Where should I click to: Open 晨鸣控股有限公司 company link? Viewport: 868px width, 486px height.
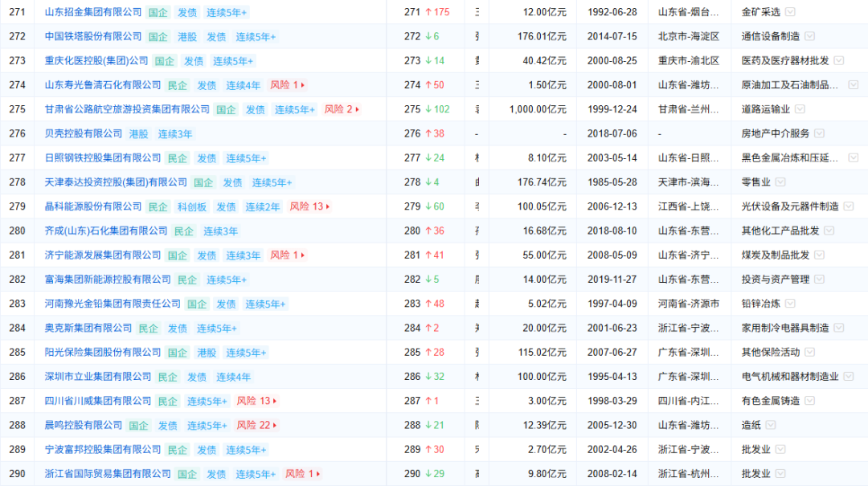point(84,425)
